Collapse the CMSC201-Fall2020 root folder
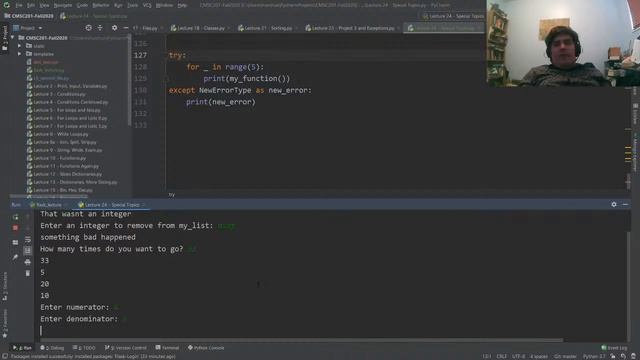Image resolution: width=640 pixels, height=360 pixels. pyautogui.click(x=13, y=38)
